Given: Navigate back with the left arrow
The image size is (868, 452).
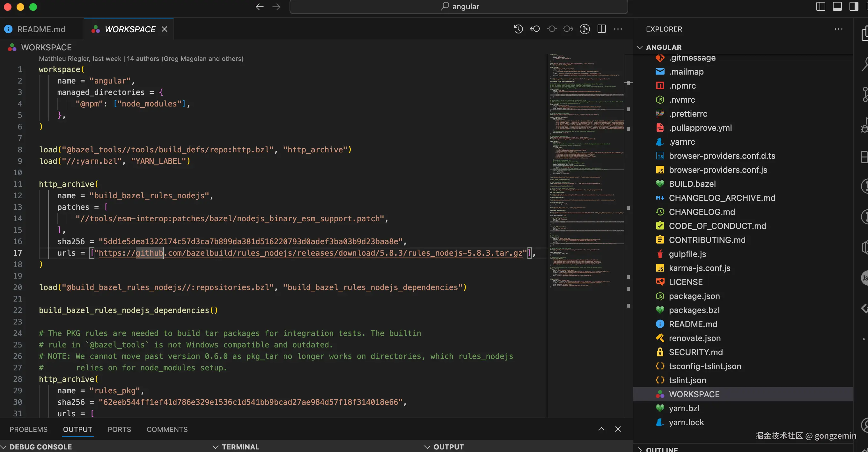Looking at the screenshot, I should 260,7.
